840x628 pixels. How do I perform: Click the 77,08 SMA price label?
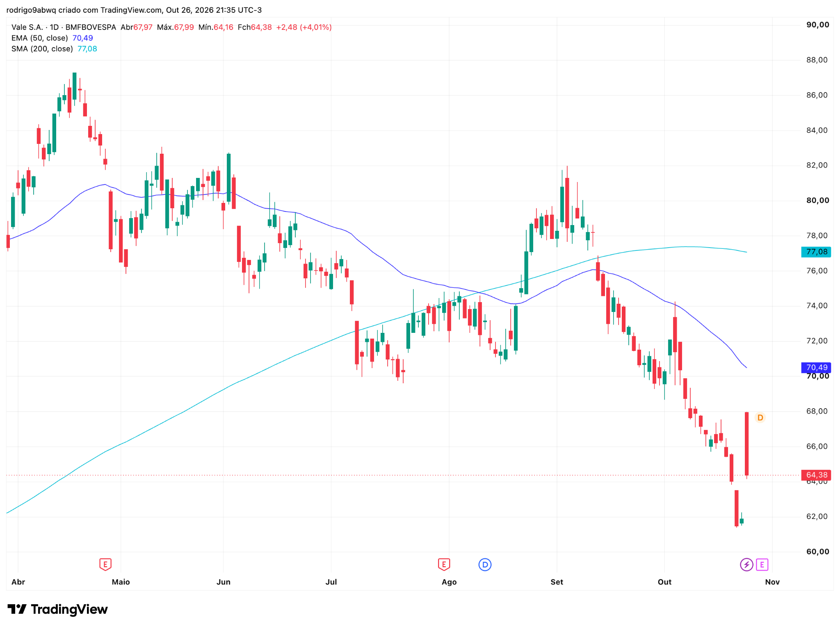[816, 252]
